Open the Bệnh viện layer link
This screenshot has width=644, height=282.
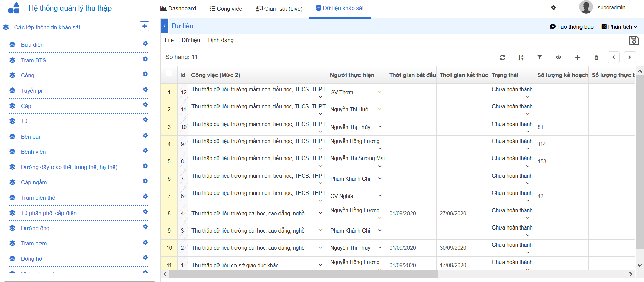(33, 152)
